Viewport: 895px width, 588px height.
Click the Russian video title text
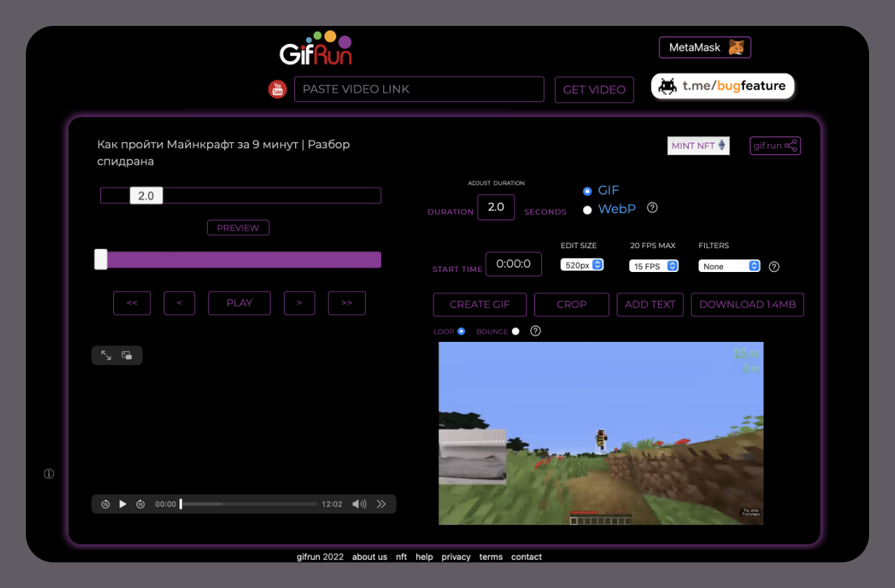click(x=224, y=153)
